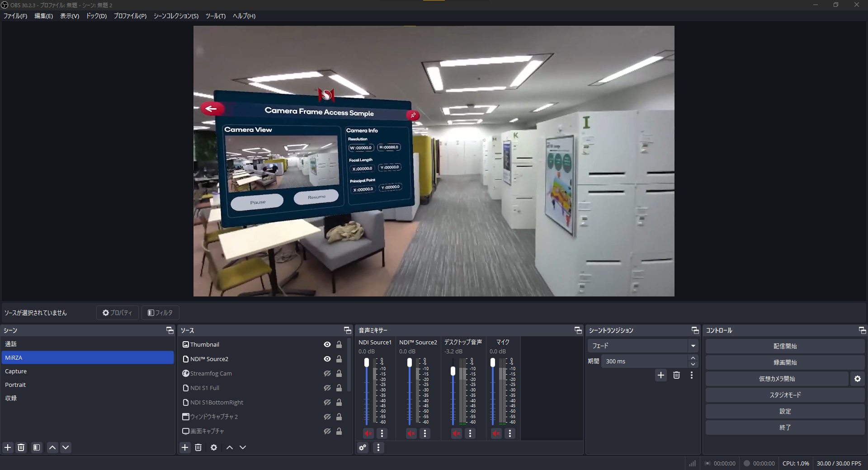The image size is (868, 470).
Task: Delete the selected scene with the trash icon
Action: (21, 447)
